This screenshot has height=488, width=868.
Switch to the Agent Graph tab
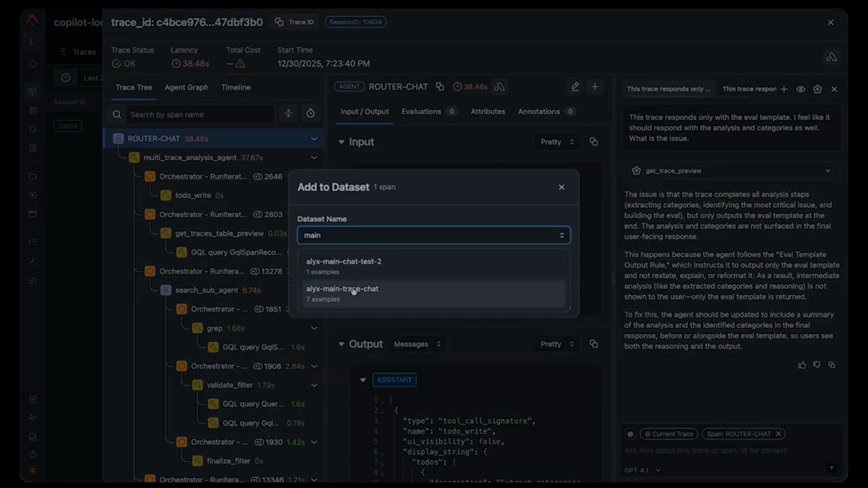click(186, 87)
